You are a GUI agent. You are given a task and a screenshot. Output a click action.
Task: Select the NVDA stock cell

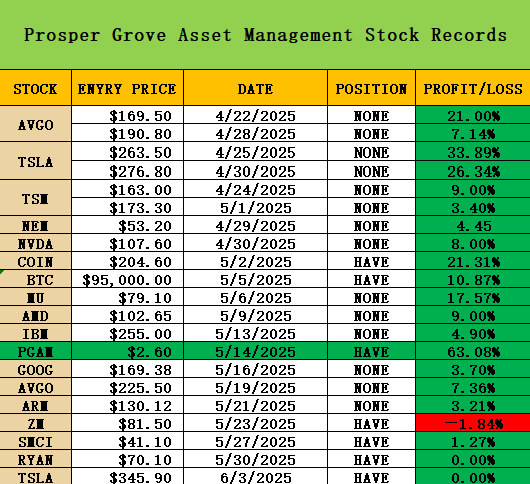coord(35,243)
